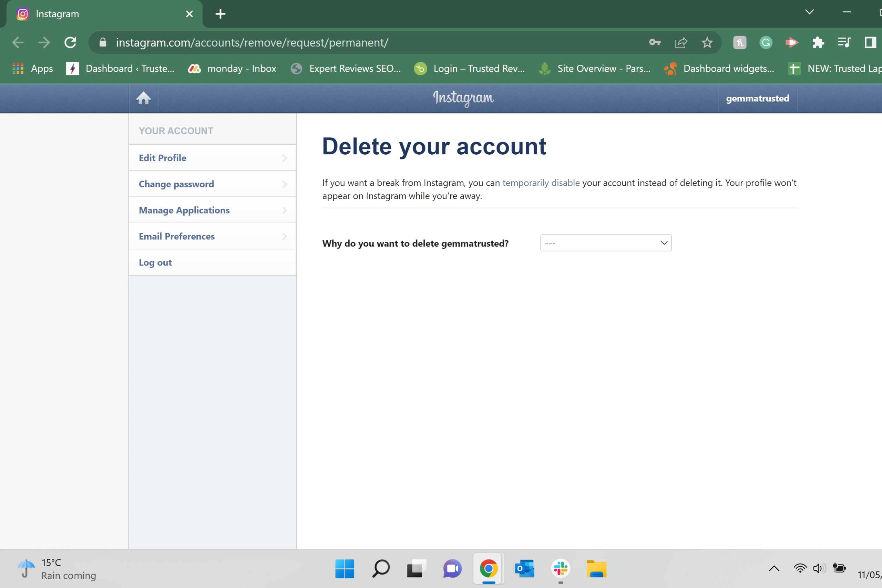The width and height of the screenshot is (882, 588).
Task: Click the Instagram home icon
Action: [x=144, y=98]
